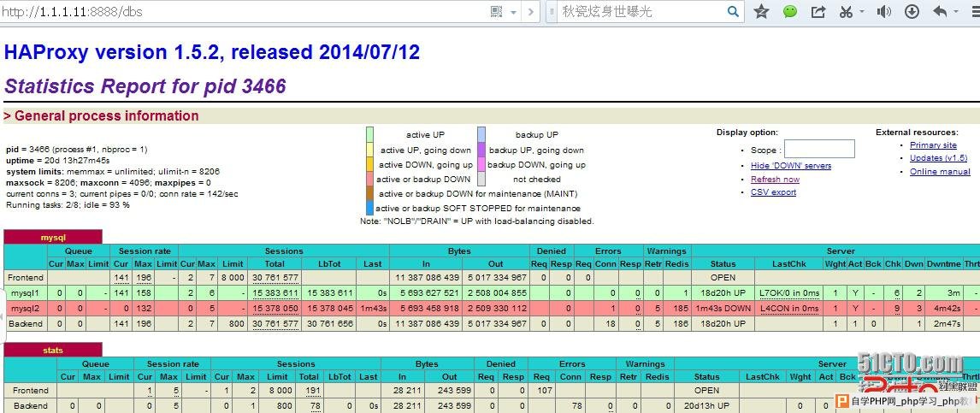
Task: Click the Refresh now link
Action: 775,180
